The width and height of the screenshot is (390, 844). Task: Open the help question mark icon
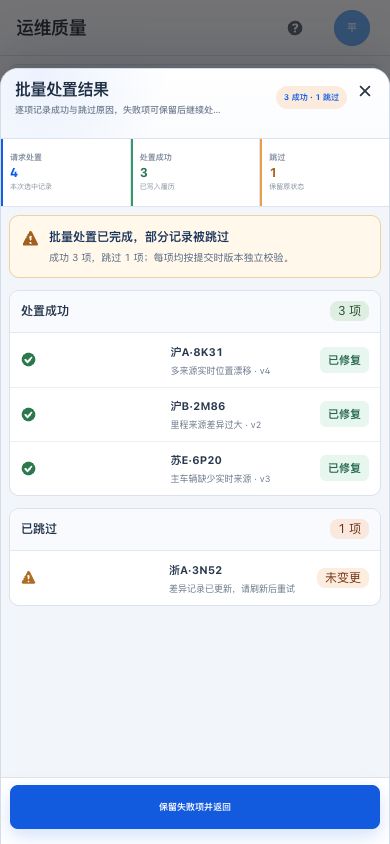[295, 28]
